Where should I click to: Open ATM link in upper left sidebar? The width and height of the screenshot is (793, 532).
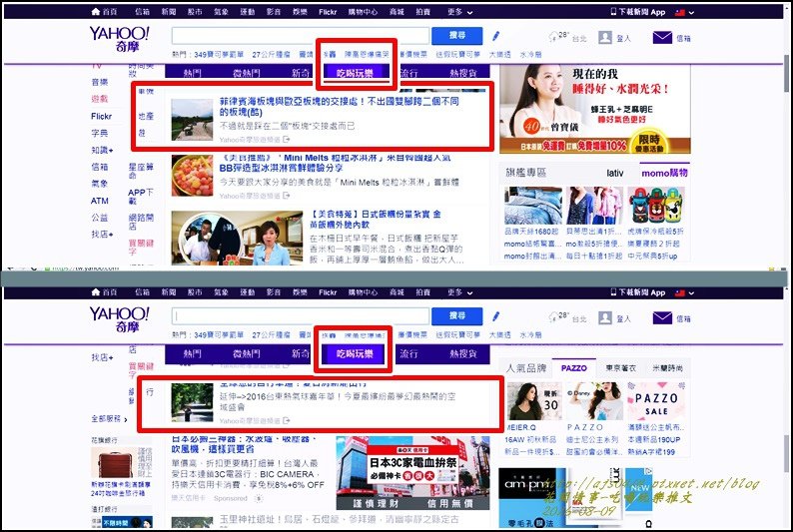[100, 201]
